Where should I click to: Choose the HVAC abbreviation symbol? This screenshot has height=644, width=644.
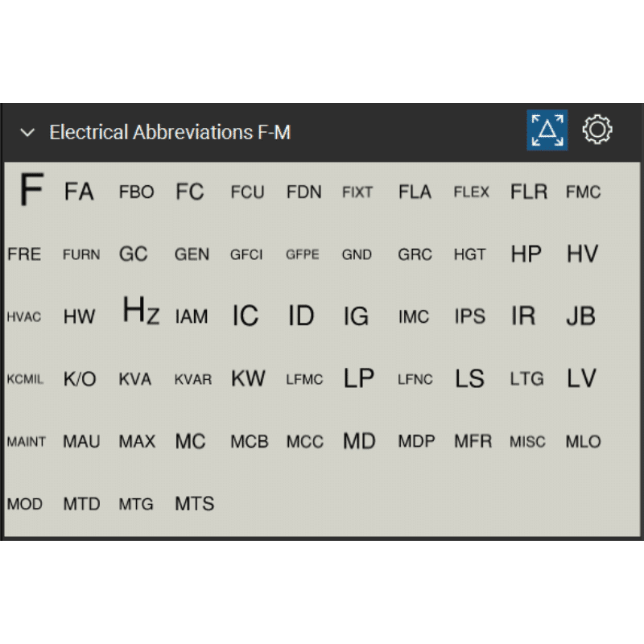24,317
